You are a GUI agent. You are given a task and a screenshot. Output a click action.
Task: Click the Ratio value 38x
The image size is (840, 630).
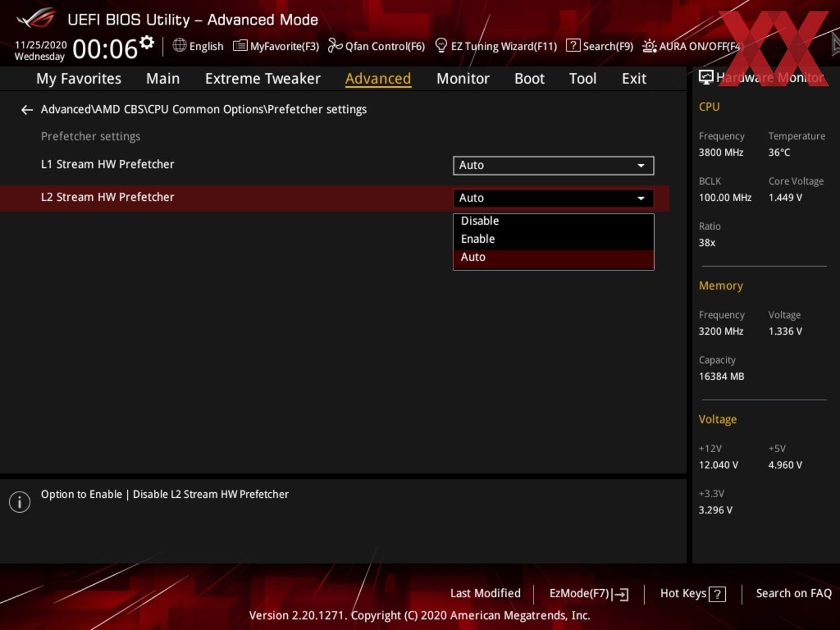tap(707, 243)
